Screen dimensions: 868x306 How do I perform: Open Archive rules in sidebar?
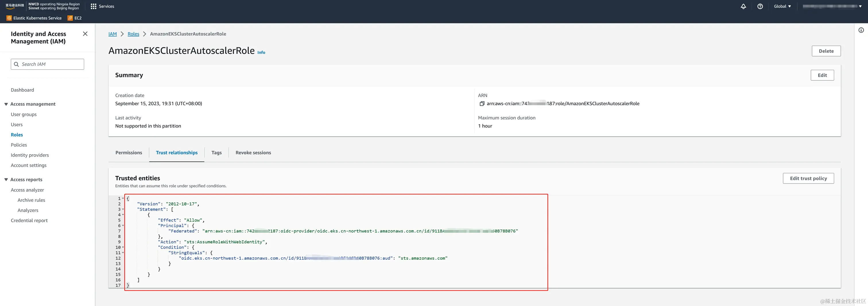[31, 200]
